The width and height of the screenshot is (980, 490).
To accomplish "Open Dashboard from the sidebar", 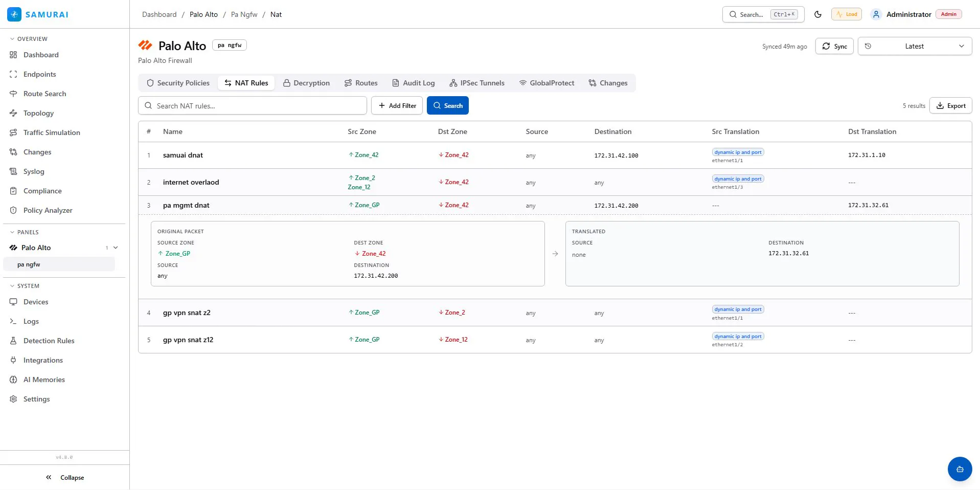I will (x=41, y=55).
